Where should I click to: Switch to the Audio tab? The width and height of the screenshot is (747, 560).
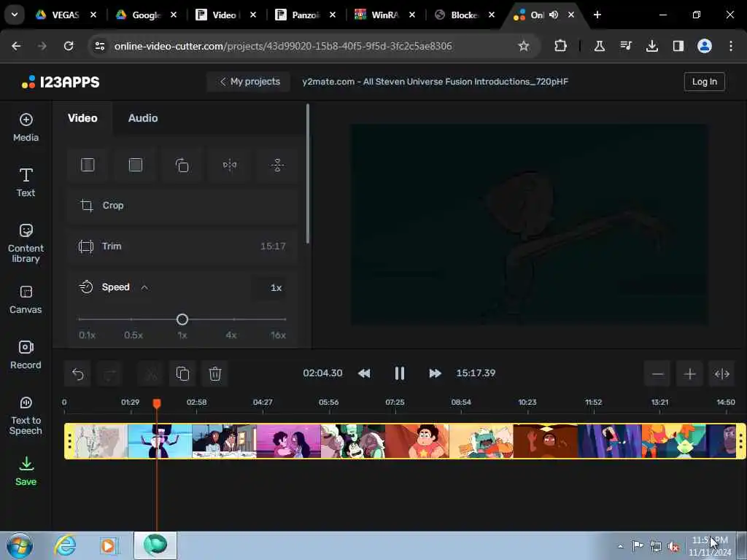(x=143, y=118)
